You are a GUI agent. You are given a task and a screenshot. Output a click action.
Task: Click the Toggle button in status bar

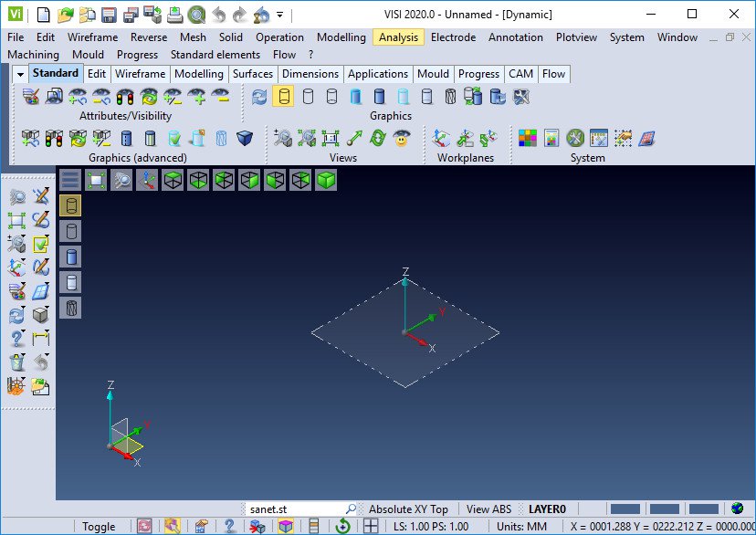[x=99, y=526]
